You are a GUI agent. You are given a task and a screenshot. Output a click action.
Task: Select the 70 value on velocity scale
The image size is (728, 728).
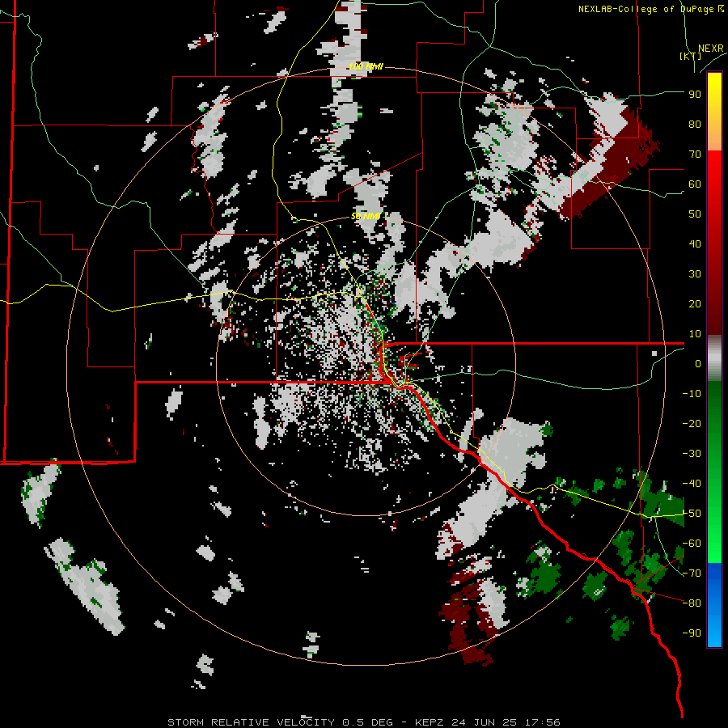point(695,154)
